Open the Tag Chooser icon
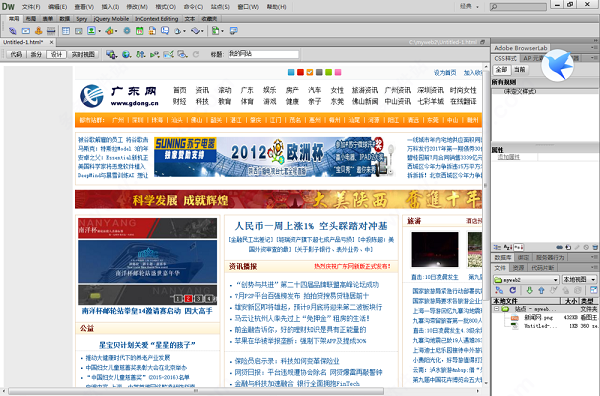Image resolution: width=600 pixels, height=396 pixels. pos(233,31)
